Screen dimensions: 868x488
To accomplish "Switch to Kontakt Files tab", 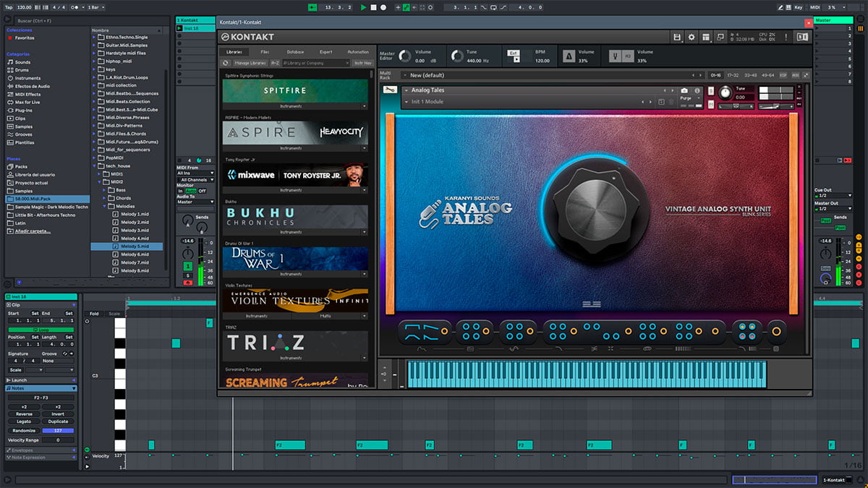I will 265,52.
